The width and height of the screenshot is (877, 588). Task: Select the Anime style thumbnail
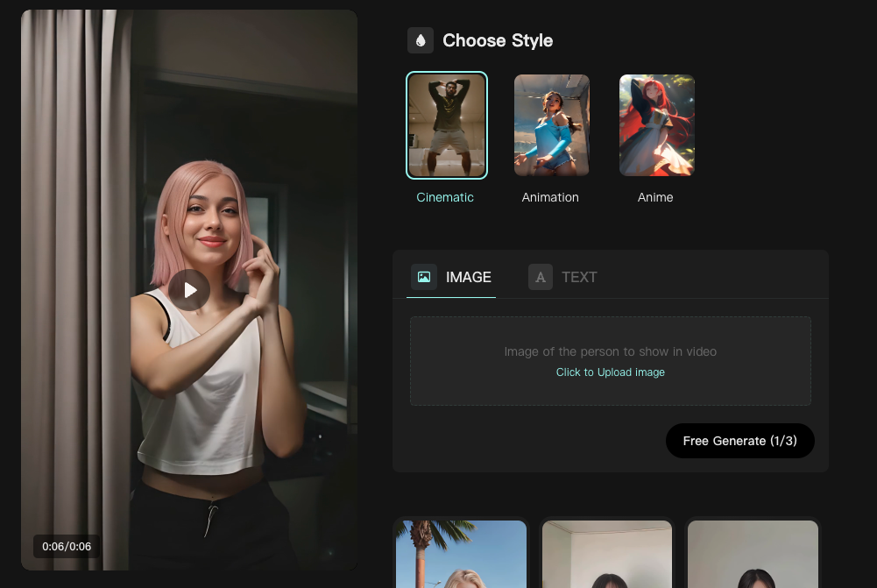[x=656, y=125]
